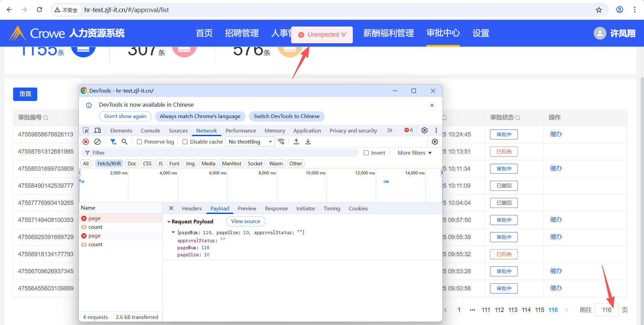Open the No throttling dropdown
The image size is (644, 325).
click(250, 142)
